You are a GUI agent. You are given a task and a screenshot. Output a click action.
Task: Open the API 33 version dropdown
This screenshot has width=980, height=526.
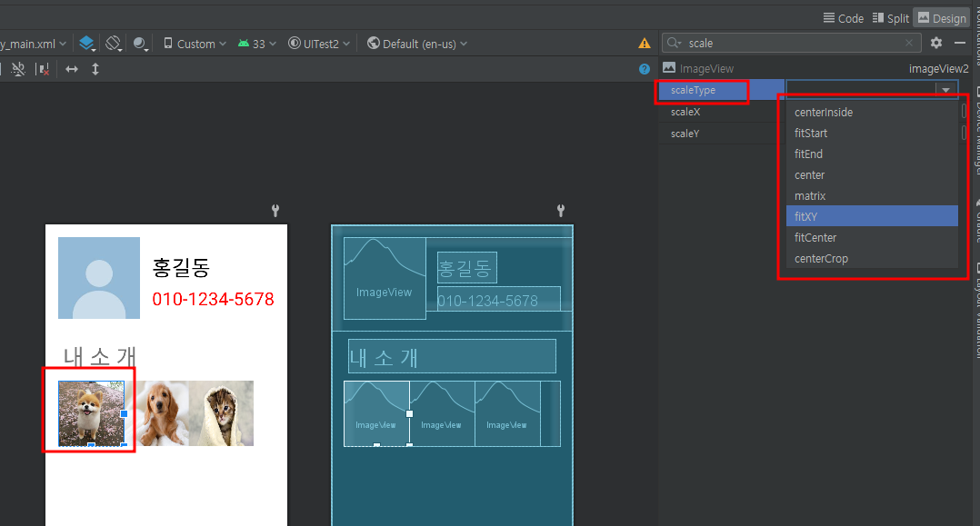[257, 44]
